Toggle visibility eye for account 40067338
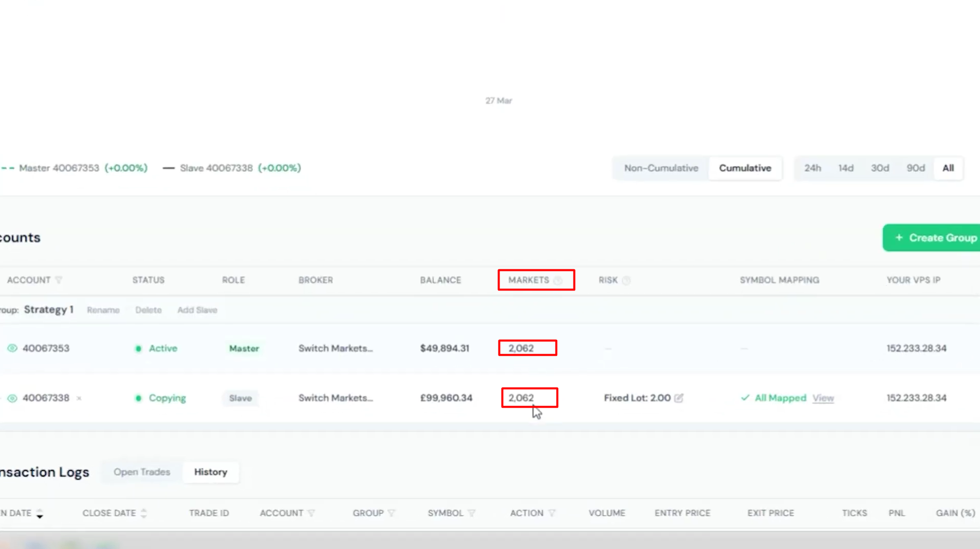 tap(12, 398)
